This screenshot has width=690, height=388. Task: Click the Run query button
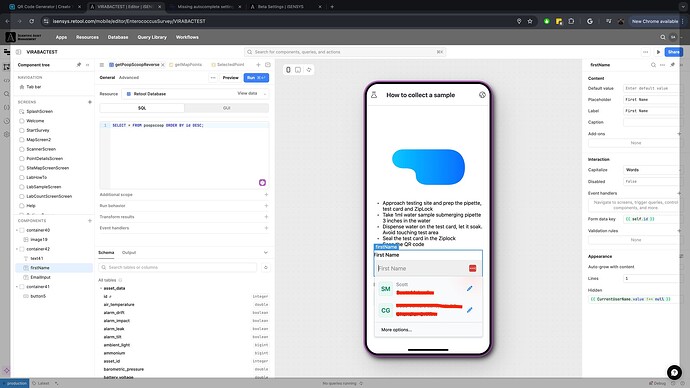pyautogui.click(x=256, y=78)
